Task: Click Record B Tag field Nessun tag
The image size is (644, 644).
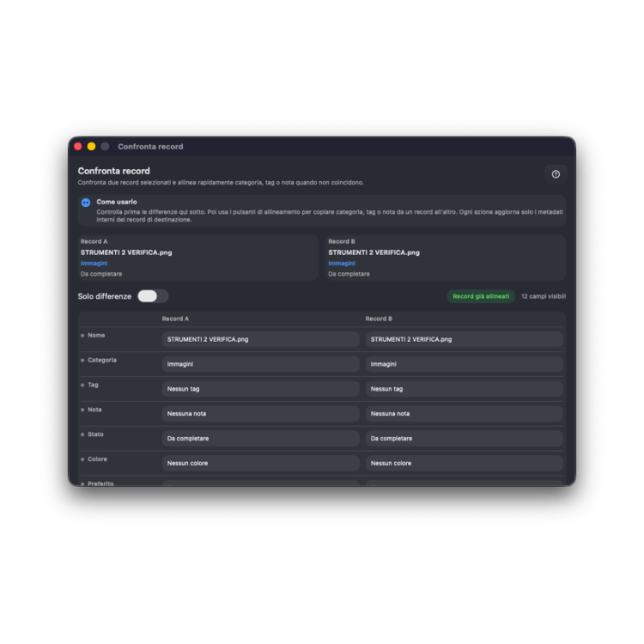Action: (x=464, y=388)
